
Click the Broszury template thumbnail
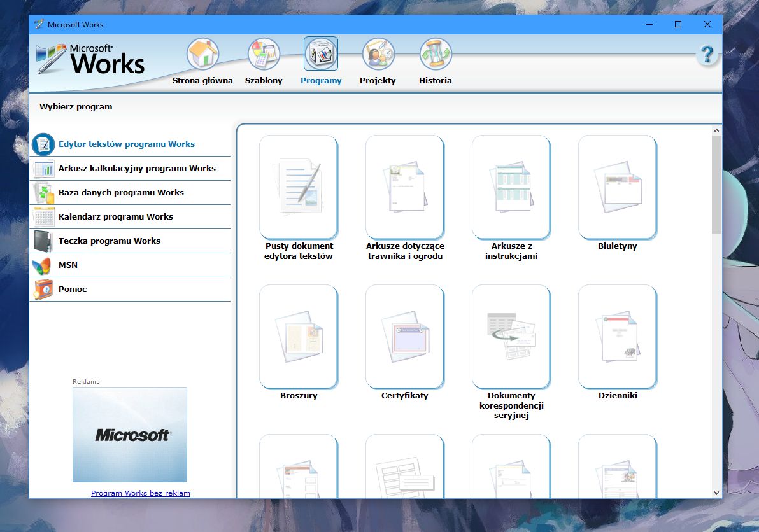pos(299,336)
